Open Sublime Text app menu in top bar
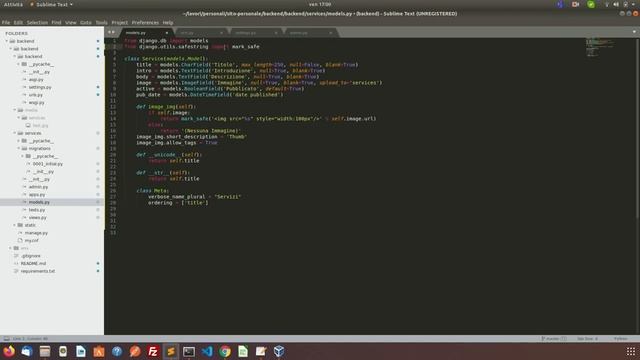Viewport: 640px width, 360px height. [51, 4]
